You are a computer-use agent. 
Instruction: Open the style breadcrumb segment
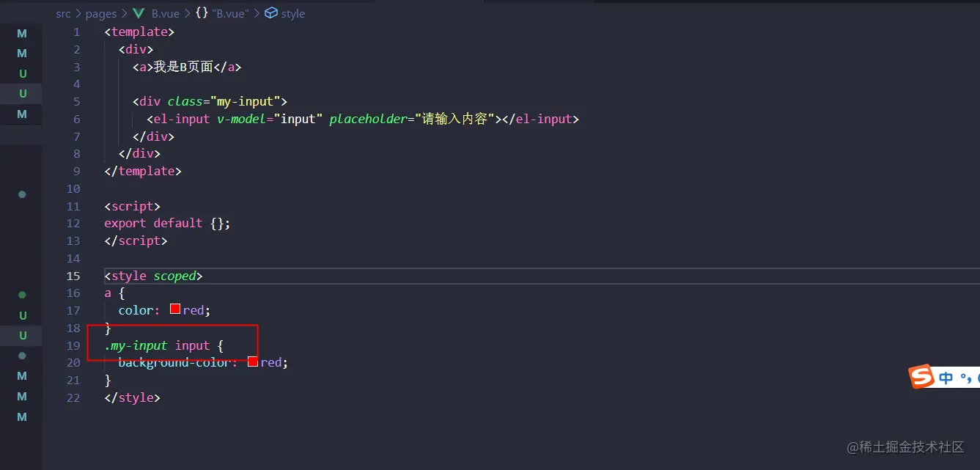292,14
